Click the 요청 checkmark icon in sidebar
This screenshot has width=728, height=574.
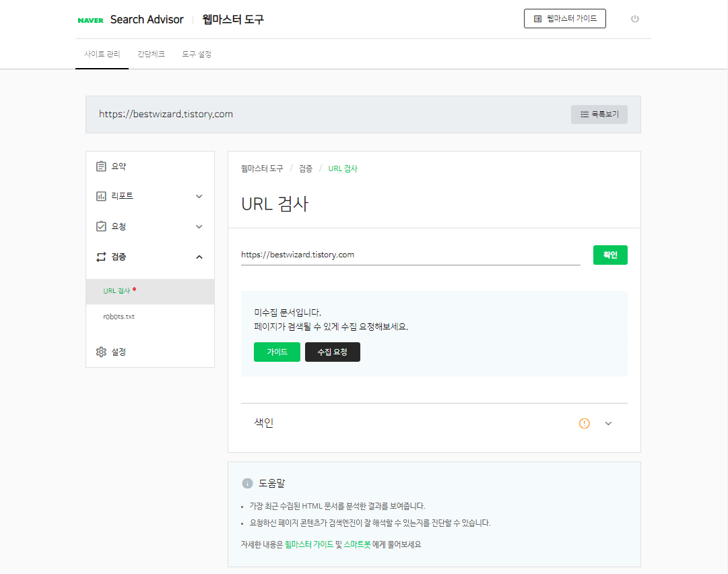(x=102, y=226)
